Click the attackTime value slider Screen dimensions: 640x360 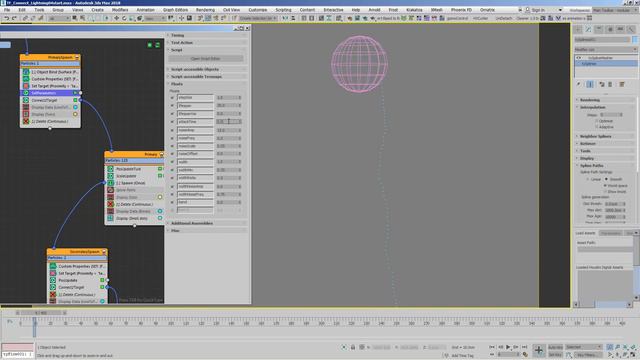(x=229, y=122)
